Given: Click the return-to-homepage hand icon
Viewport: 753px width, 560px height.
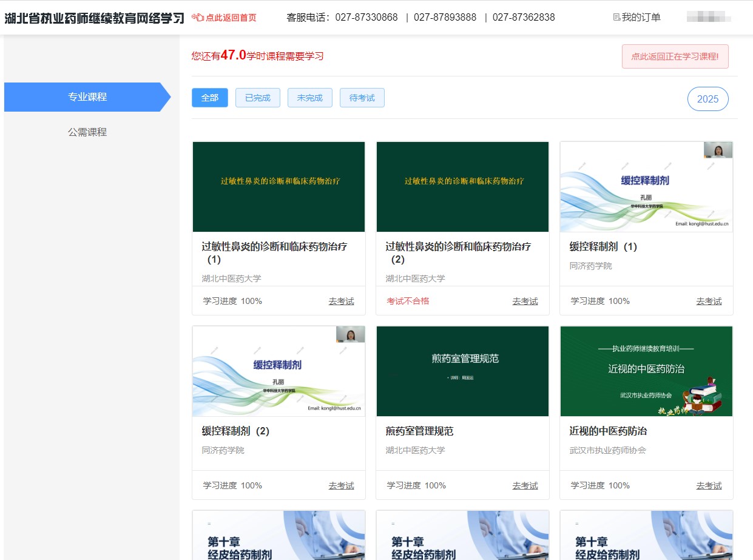Looking at the screenshot, I should click(198, 18).
